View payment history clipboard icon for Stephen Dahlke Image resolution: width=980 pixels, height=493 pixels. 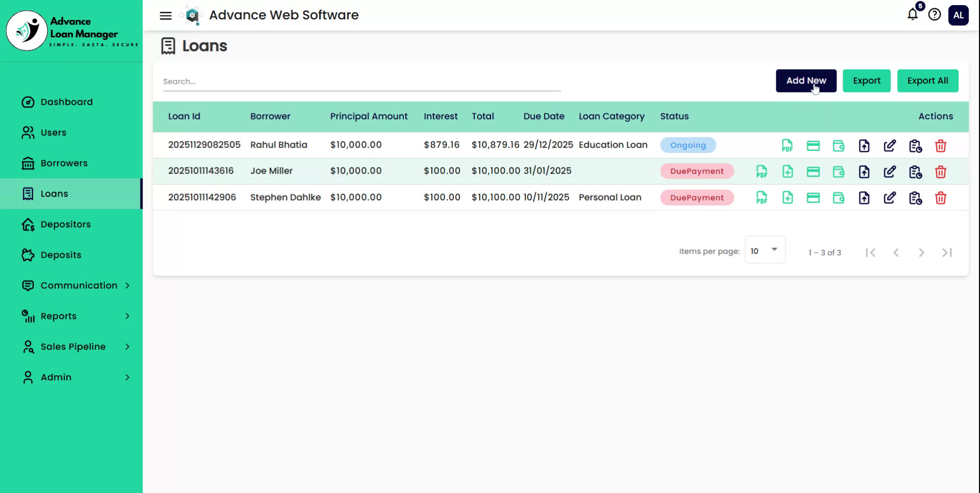[916, 198]
